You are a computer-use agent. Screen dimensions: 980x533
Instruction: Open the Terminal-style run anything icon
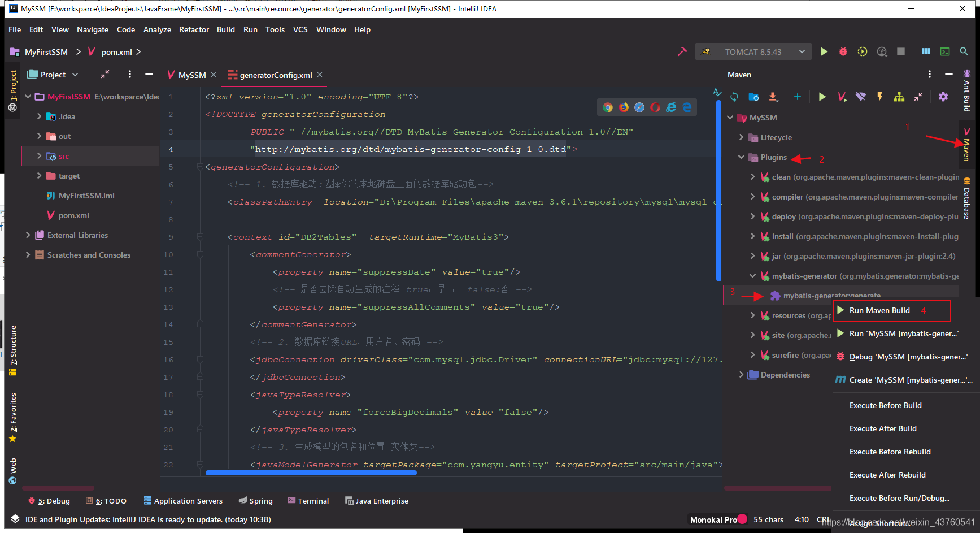(x=945, y=51)
